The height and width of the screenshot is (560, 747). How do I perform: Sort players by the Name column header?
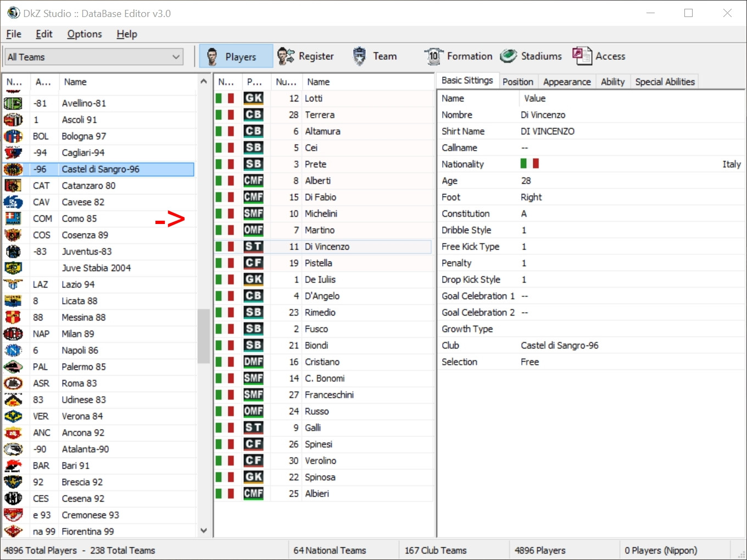[x=367, y=82]
